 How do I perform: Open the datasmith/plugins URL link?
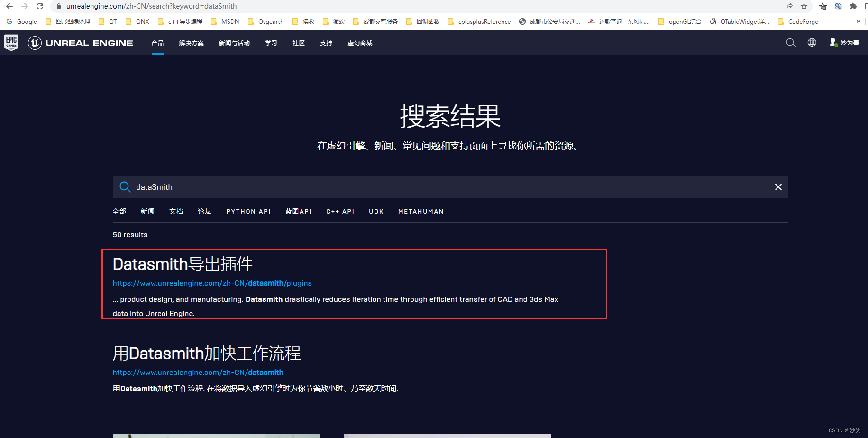click(x=212, y=283)
